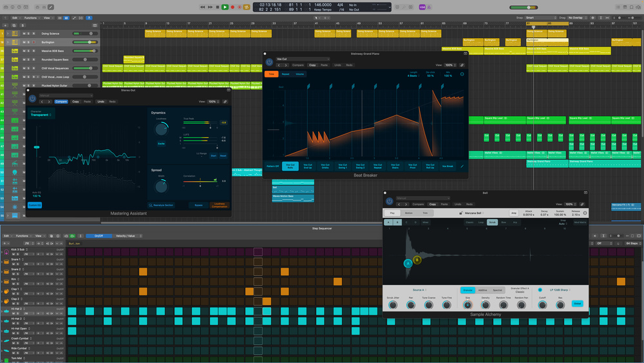The height and width of the screenshot is (363, 644).
Task: Select the Motion tab in Sample Alchemy
Action: point(409,213)
